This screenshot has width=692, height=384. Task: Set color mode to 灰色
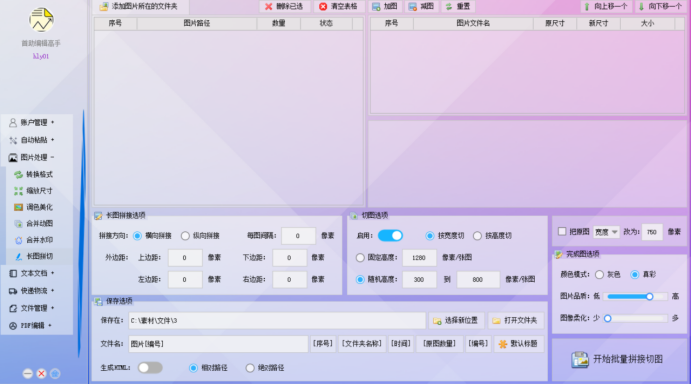pyautogui.click(x=599, y=275)
